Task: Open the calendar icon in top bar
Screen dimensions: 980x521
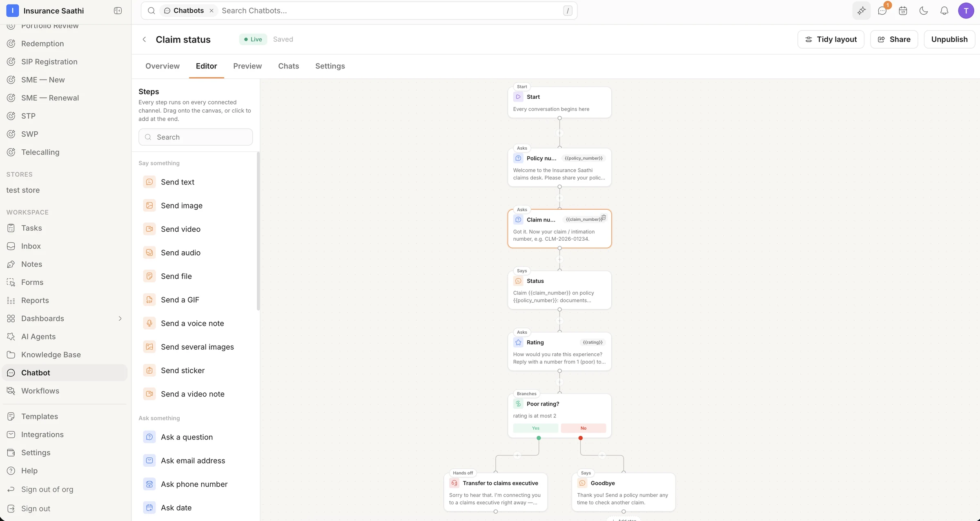Action: click(903, 11)
